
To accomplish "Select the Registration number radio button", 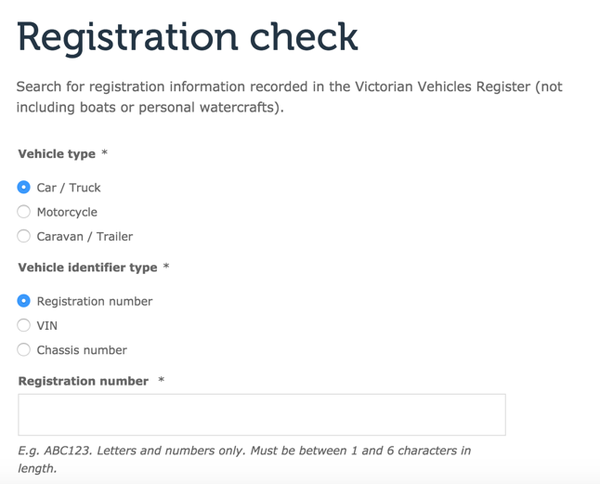I will point(25,301).
